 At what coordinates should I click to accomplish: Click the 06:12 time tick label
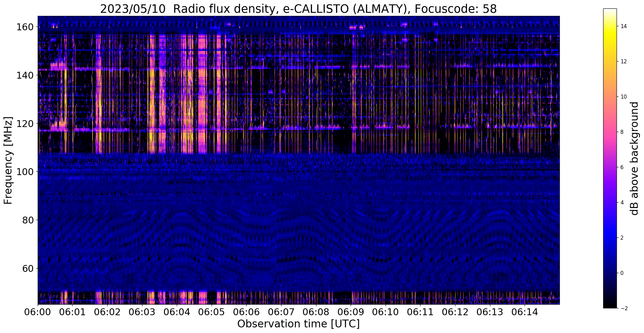tap(455, 312)
